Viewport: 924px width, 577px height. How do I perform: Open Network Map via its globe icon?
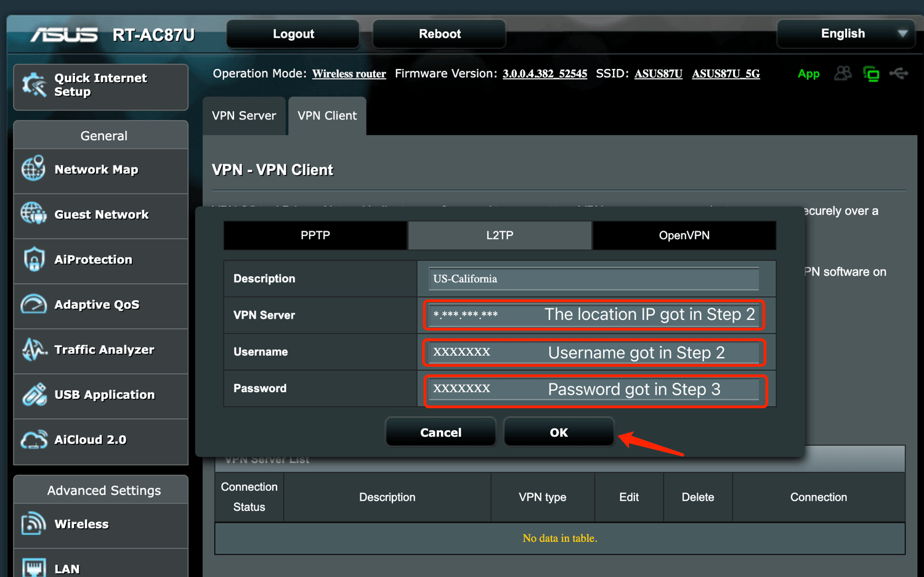tap(33, 169)
